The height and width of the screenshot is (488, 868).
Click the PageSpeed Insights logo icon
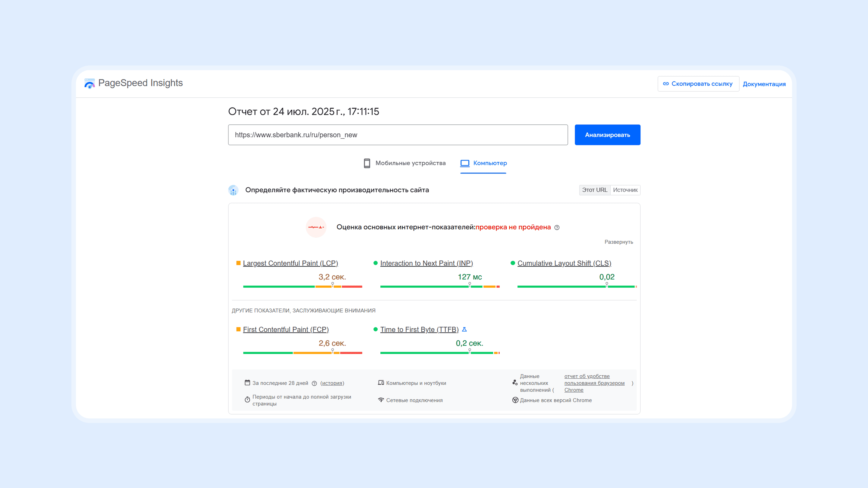click(x=89, y=83)
